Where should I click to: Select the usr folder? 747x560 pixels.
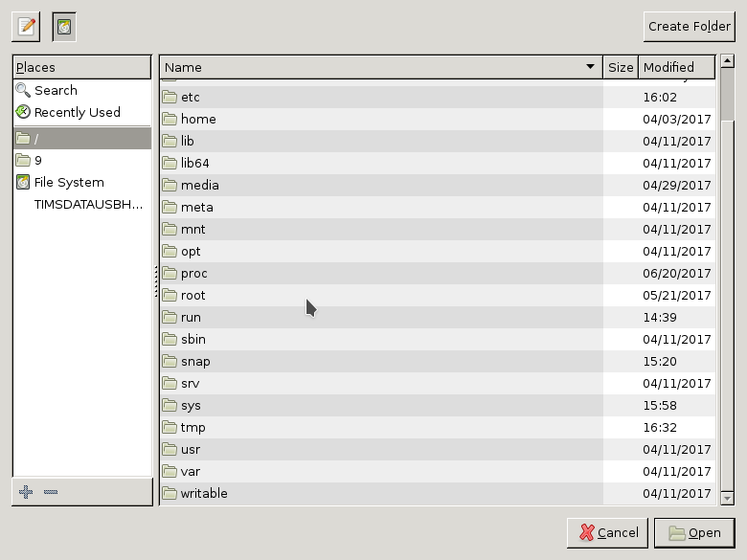tap(438, 450)
